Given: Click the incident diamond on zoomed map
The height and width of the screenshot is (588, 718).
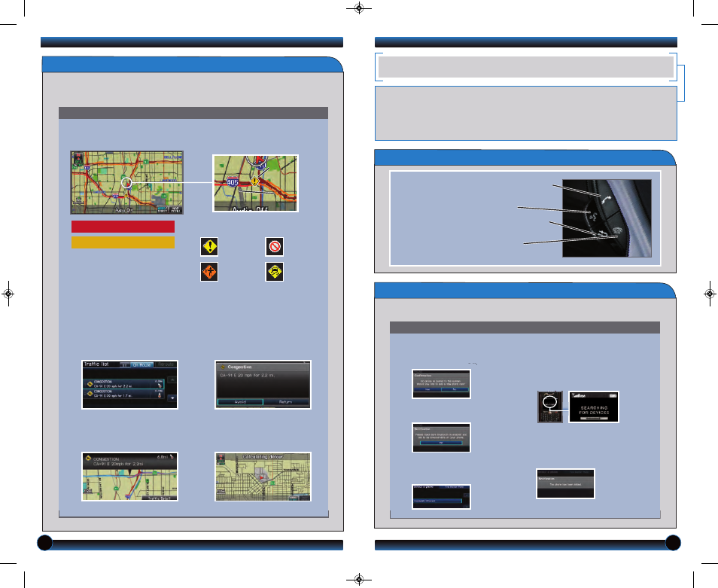Looking at the screenshot, I should click(255, 181).
